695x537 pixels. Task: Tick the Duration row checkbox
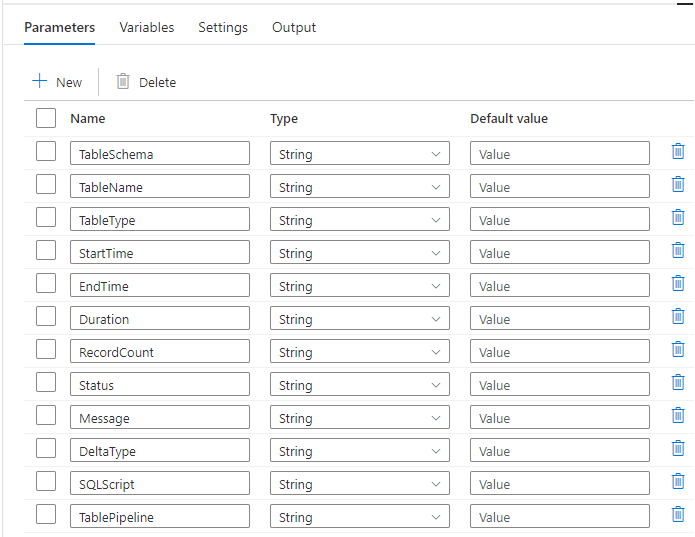[46, 316]
